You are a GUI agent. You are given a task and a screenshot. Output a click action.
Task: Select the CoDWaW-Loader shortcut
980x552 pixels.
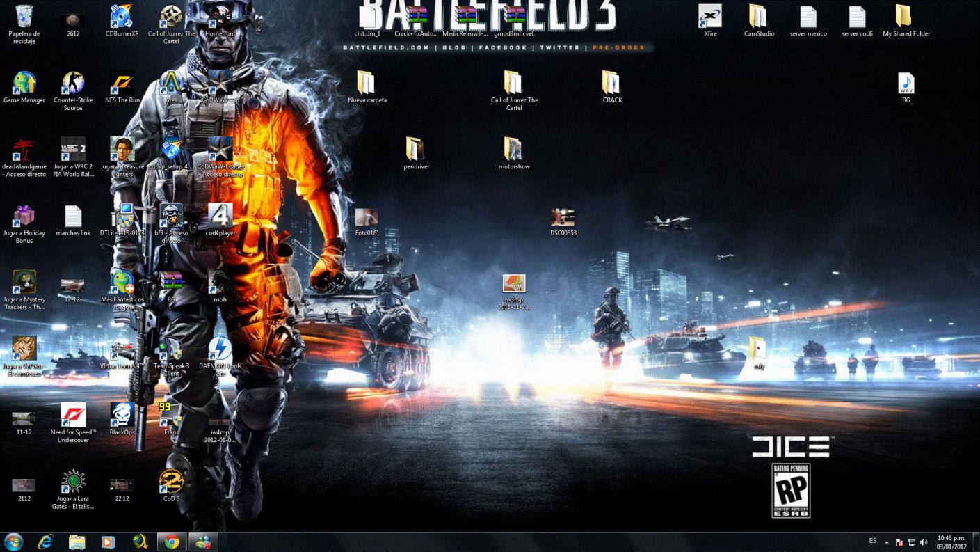click(x=220, y=149)
